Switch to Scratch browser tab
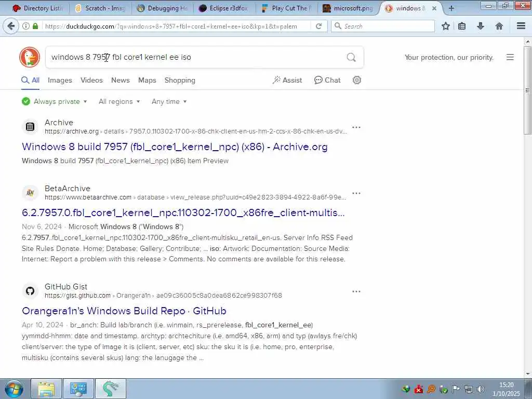The image size is (532, 399). coord(100,8)
